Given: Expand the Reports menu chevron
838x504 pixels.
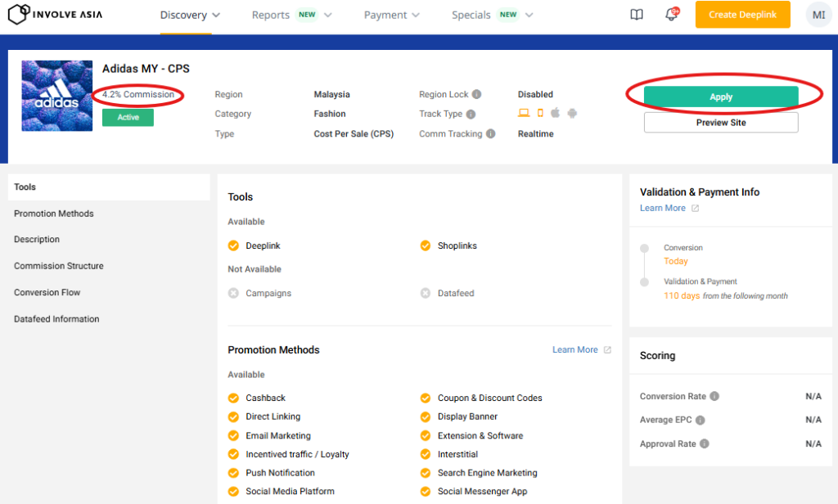Looking at the screenshot, I should coord(327,15).
